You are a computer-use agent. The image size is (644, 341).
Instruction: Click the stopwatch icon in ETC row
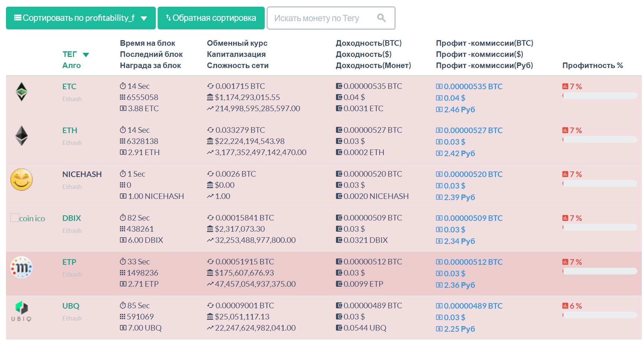[x=123, y=86]
